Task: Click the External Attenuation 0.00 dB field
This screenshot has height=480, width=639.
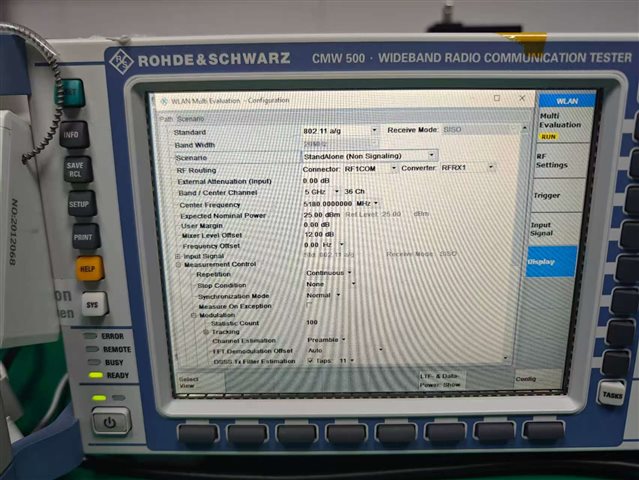Action: 316,181
